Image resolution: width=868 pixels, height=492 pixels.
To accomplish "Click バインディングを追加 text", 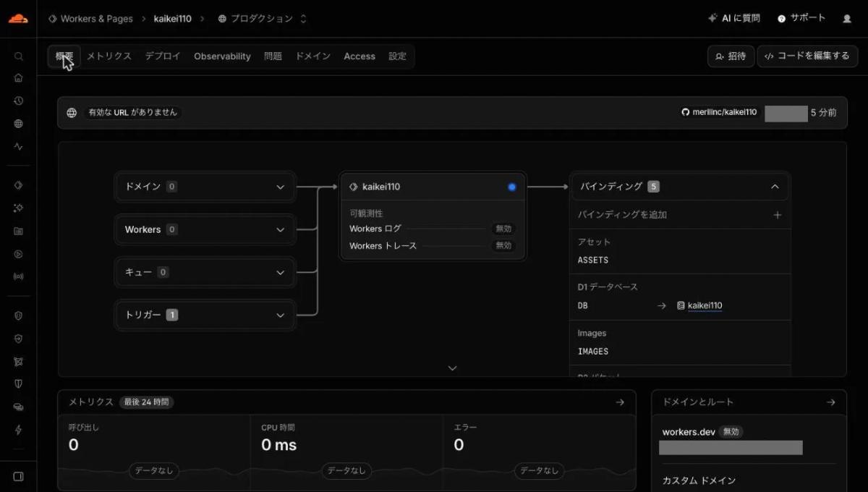I will point(622,215).
